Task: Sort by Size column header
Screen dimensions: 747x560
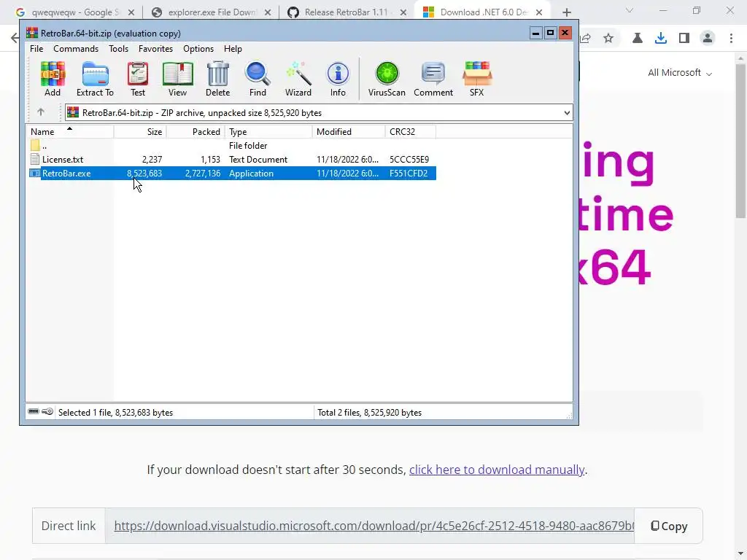Action: tap(140, 131)
